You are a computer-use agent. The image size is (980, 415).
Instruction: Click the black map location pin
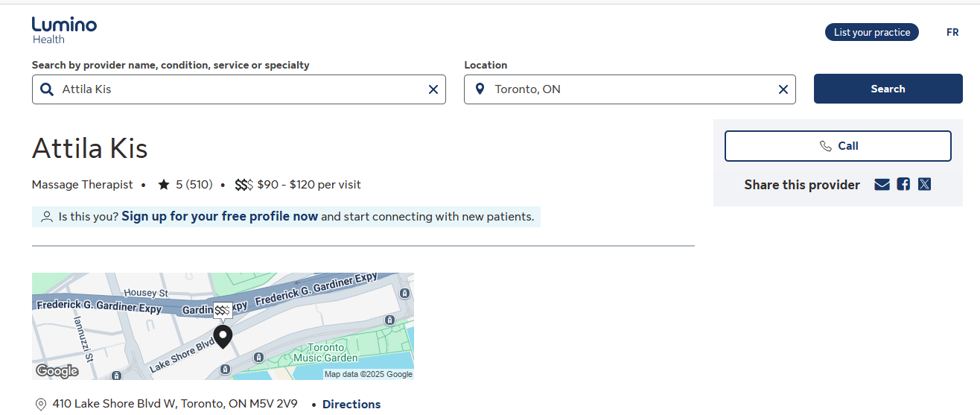pyautogui.click(x=223, y=336)
